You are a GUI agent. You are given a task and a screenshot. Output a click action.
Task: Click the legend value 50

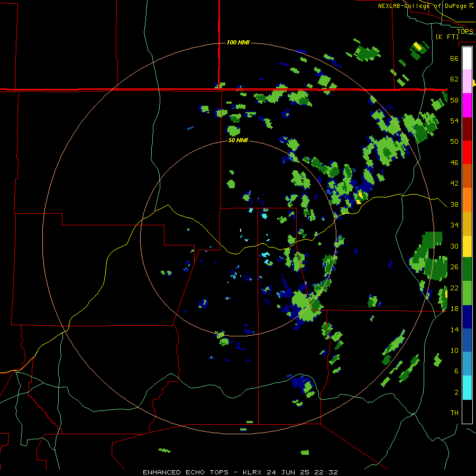(454, 142)
